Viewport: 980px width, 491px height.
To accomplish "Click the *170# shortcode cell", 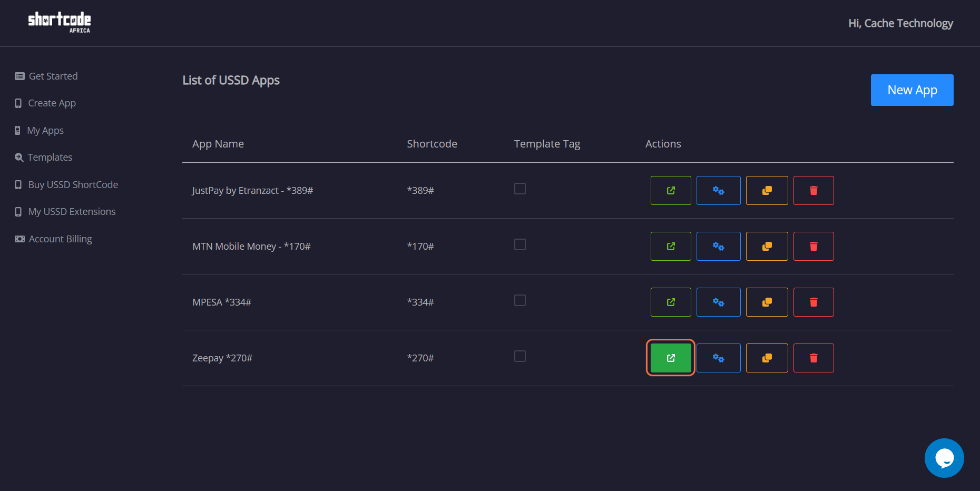I will tap(420, 246).
